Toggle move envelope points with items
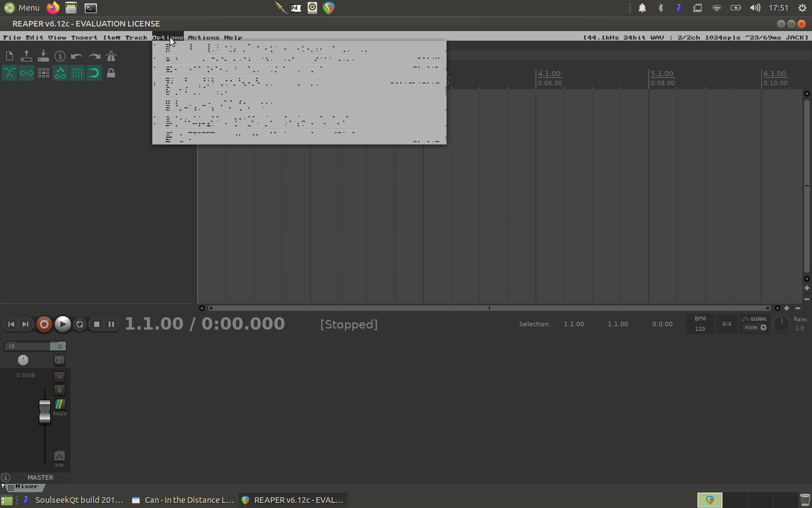This screenshot has height=508, width=812. (60, 73)
